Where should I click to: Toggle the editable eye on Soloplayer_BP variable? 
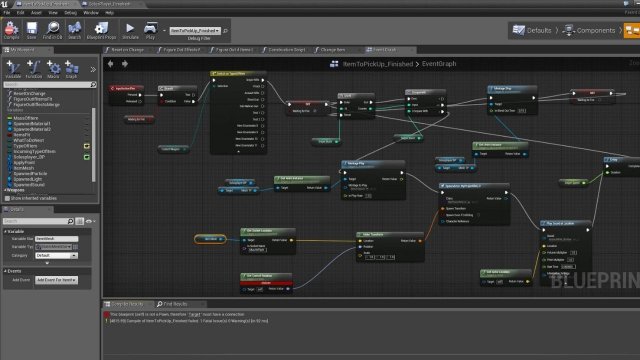pyautogui.click(x=87, y=157)
